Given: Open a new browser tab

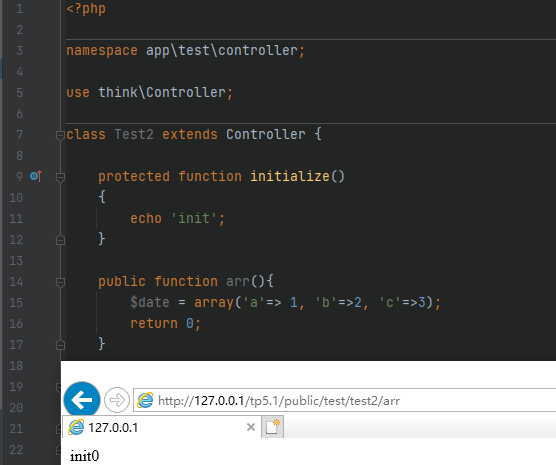Looking at the screenshot, I should [272, 427].
